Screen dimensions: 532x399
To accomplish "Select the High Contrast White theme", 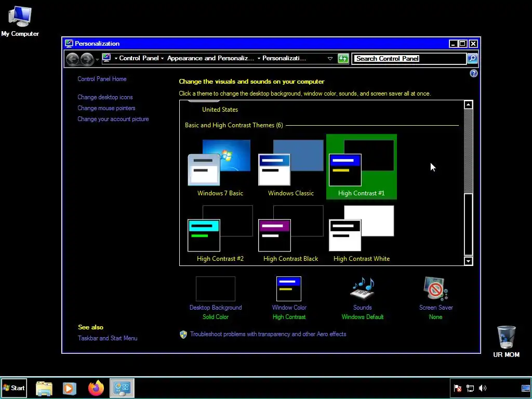I will pyautogui.click(x=362, y=233).
